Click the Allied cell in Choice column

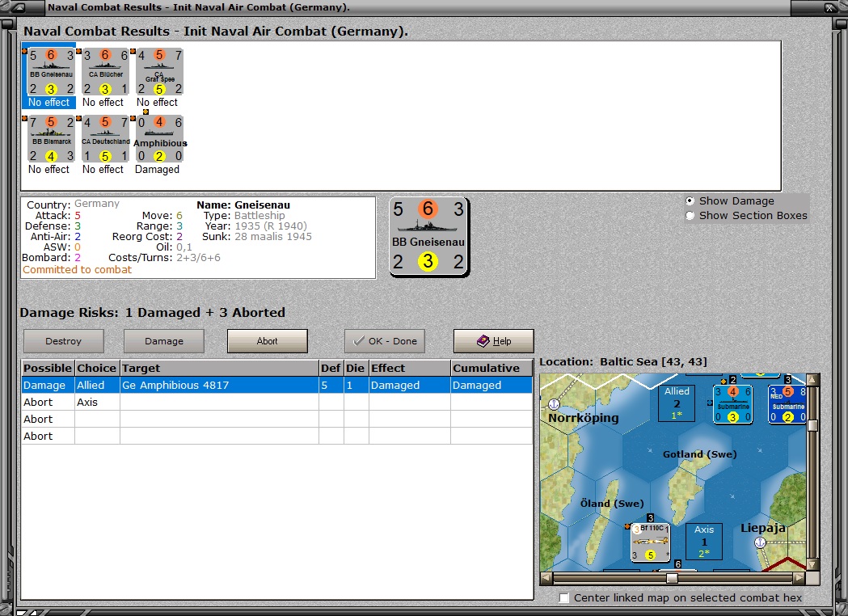tap(97, 385)
